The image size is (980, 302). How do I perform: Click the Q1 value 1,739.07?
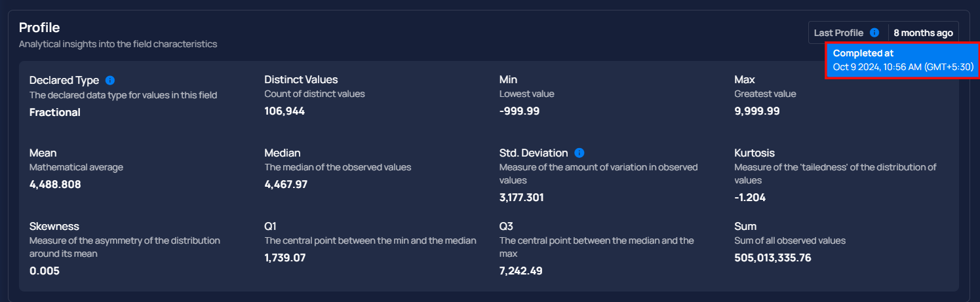[285, 257]
